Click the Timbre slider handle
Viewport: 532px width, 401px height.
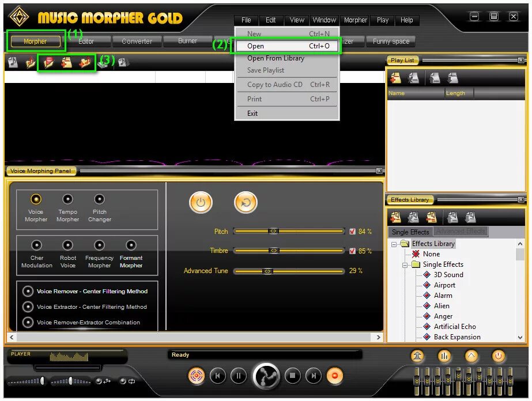point(274,251)
